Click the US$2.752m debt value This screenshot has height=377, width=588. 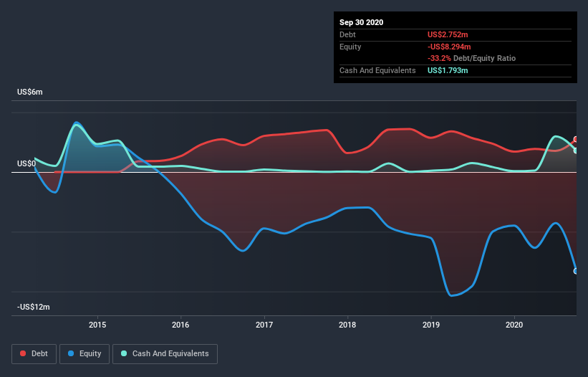448,34
